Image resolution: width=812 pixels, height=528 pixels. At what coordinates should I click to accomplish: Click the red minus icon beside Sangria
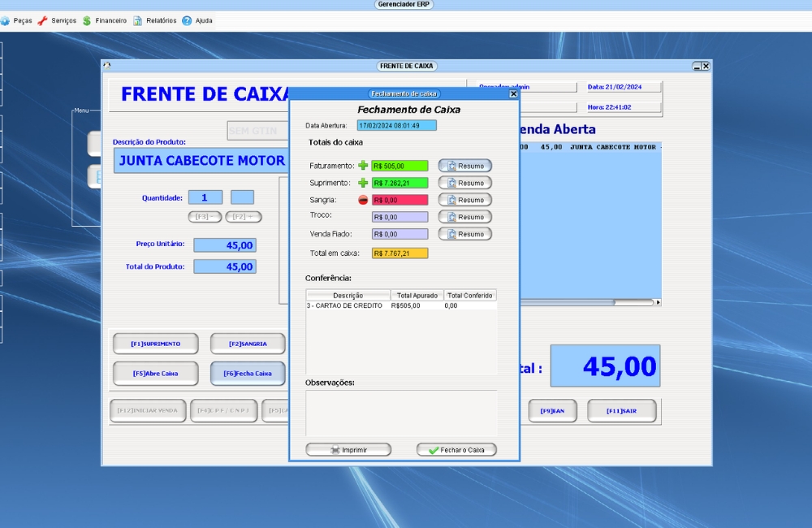(363, 200)
